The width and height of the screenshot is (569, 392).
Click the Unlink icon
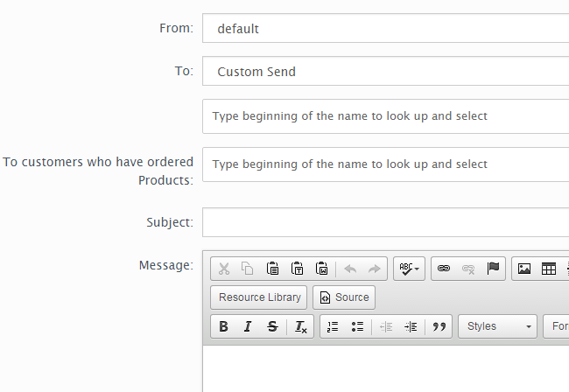pyautogui.click(x=468, y=269)
